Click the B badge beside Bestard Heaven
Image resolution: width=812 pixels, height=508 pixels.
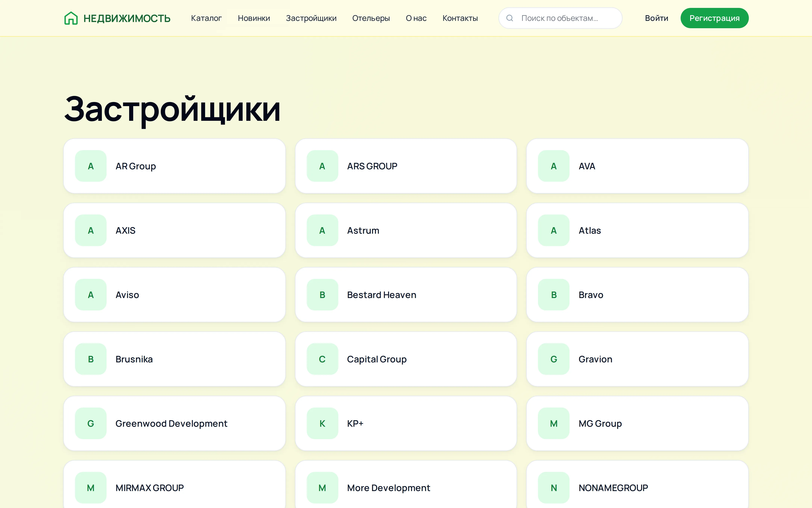click(322, 295)
